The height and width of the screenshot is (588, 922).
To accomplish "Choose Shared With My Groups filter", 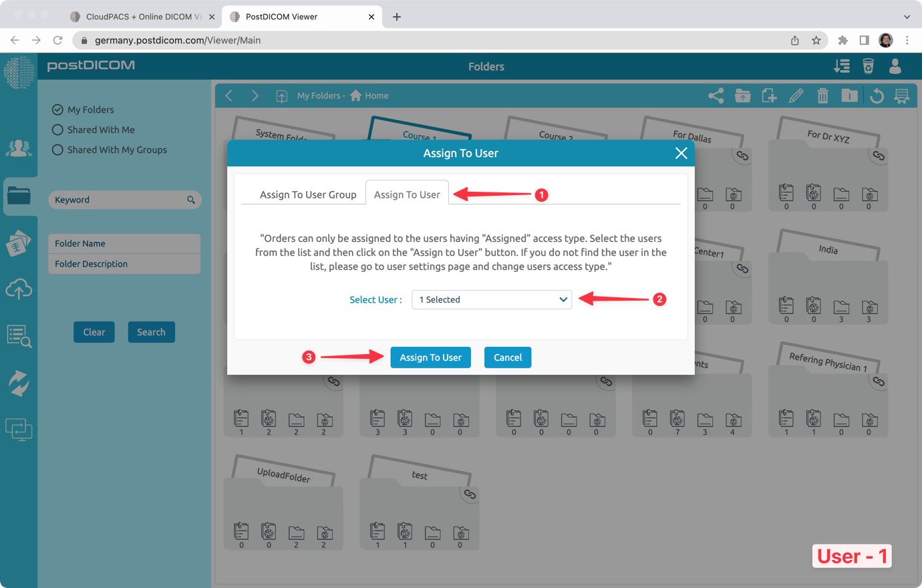I will coord(57,150).
